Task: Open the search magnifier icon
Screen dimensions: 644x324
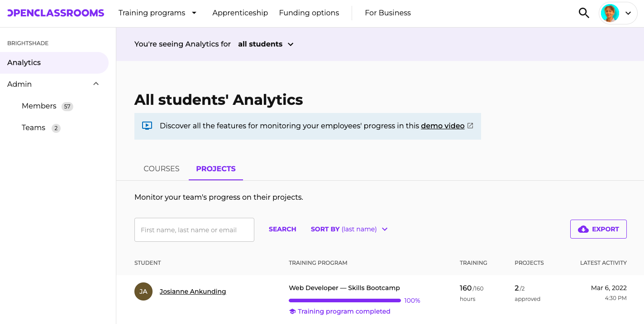Action: 584,13
